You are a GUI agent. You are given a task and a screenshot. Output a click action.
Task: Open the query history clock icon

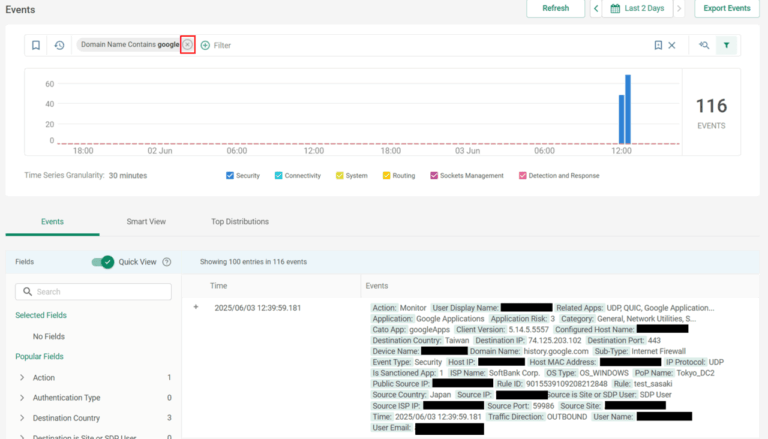pos(59,45)
